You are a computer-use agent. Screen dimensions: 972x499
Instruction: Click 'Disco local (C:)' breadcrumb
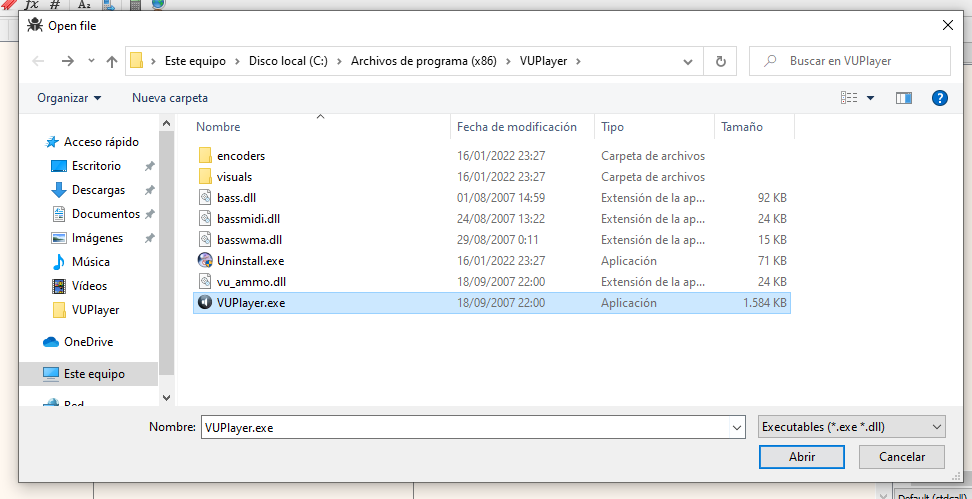[288, 61]
